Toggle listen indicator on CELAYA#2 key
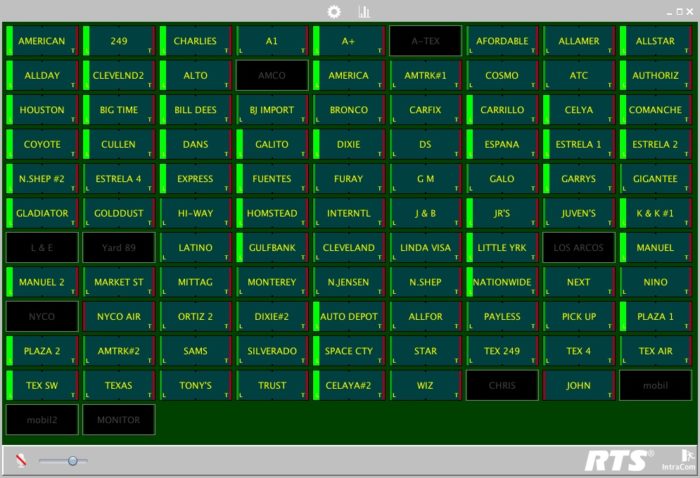The width and height of the screenshot is (700, 478). pyautogui.click(x=316, y=385)
